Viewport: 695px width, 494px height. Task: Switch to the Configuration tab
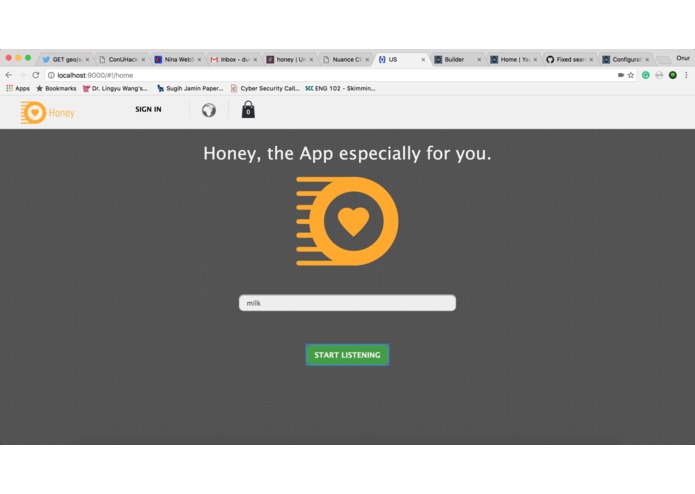[625, 59]
